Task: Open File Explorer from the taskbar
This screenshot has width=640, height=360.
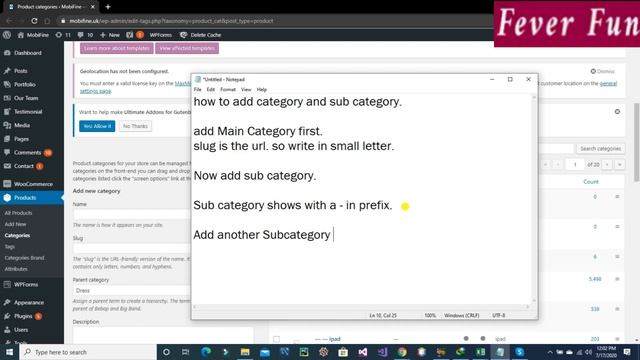Action: click(245, 352)
